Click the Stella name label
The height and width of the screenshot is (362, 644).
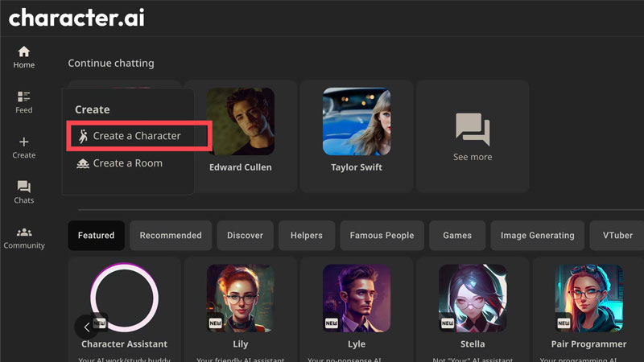(473, 344)
